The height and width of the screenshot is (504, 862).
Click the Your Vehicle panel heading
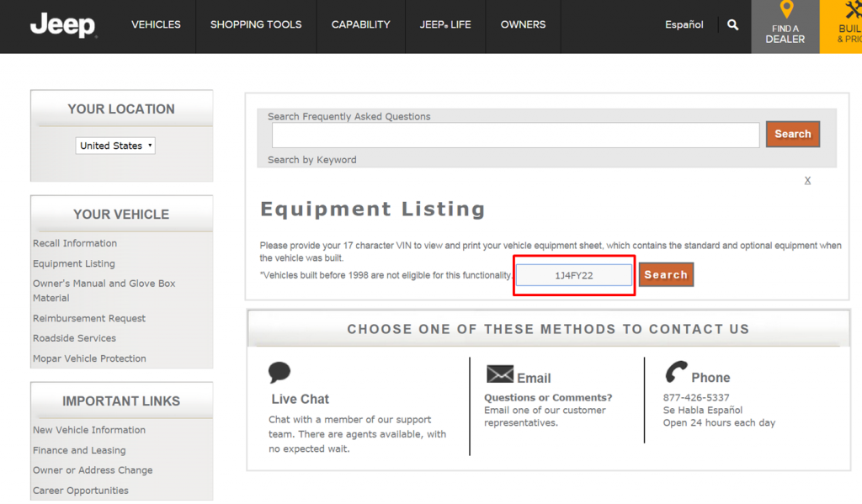(121, 215)
